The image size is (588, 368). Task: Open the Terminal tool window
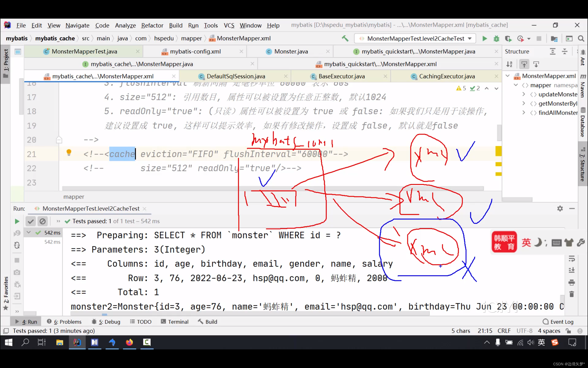click(x=175, y=322)
